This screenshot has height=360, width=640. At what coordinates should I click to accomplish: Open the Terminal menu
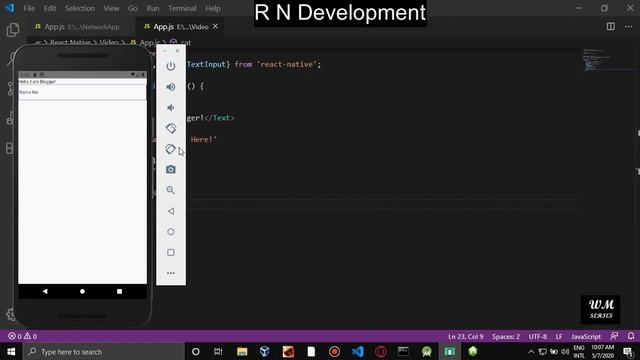(182, 8)
